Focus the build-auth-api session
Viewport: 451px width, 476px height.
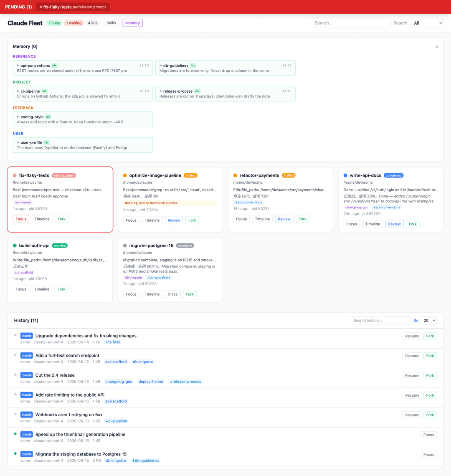point(21,289)
